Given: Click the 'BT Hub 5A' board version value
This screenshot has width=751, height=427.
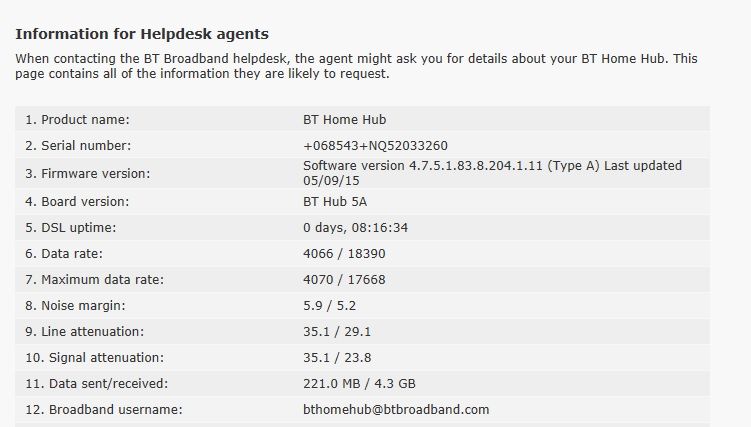Looking at the screenshot, I should coord(335,201).
